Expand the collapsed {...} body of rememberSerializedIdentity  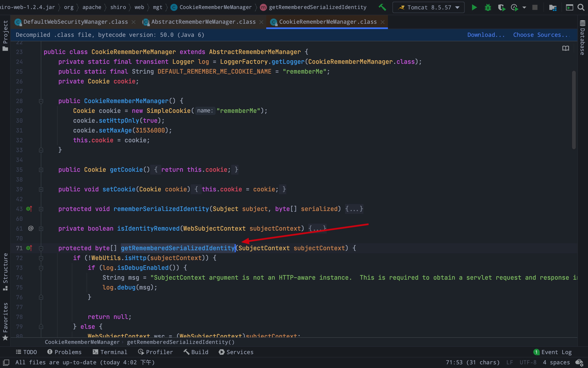354,209
